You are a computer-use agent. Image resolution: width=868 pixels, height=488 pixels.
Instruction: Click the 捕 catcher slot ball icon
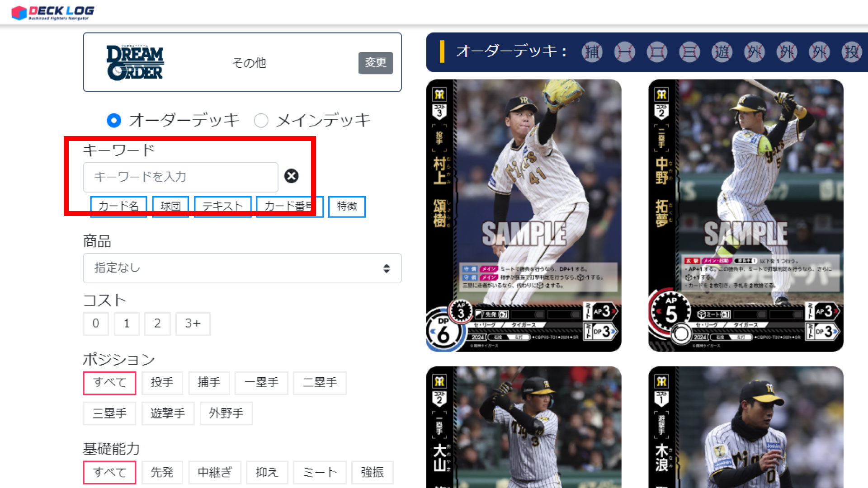click(592, 52)
